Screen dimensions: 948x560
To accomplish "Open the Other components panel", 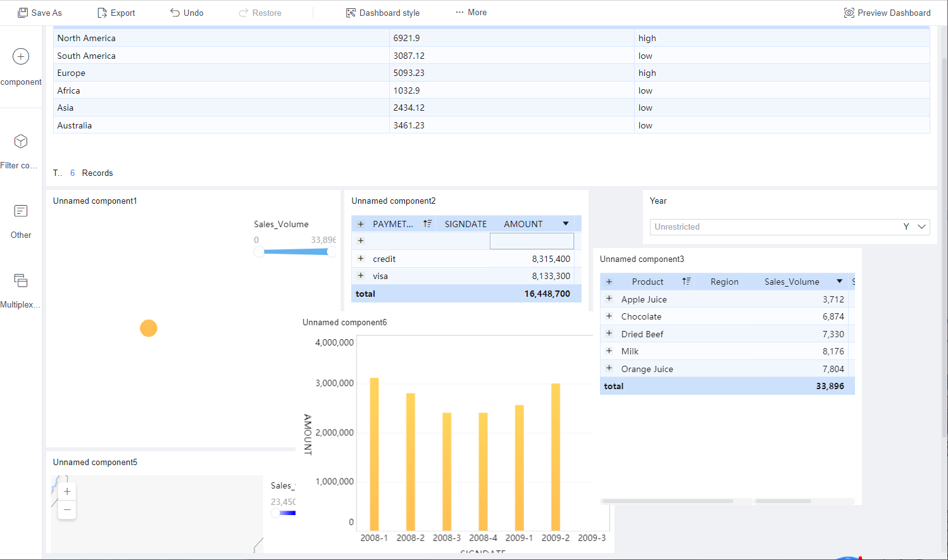I will [x=20, y=220].
